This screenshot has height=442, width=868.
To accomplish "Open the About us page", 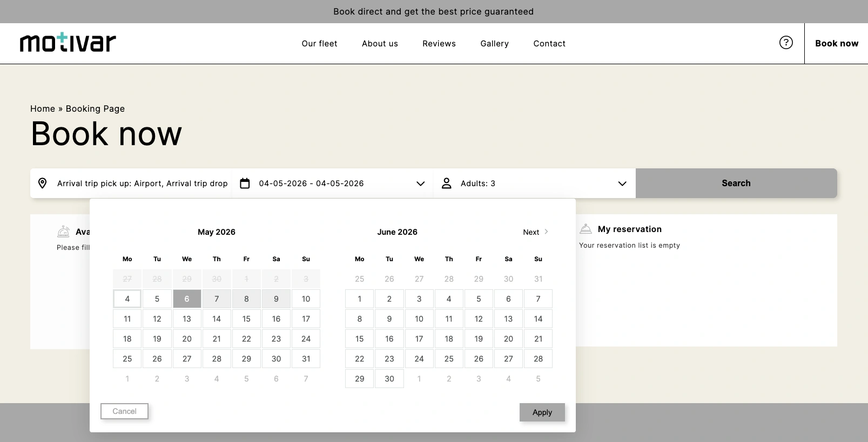I will pos(380,44).
